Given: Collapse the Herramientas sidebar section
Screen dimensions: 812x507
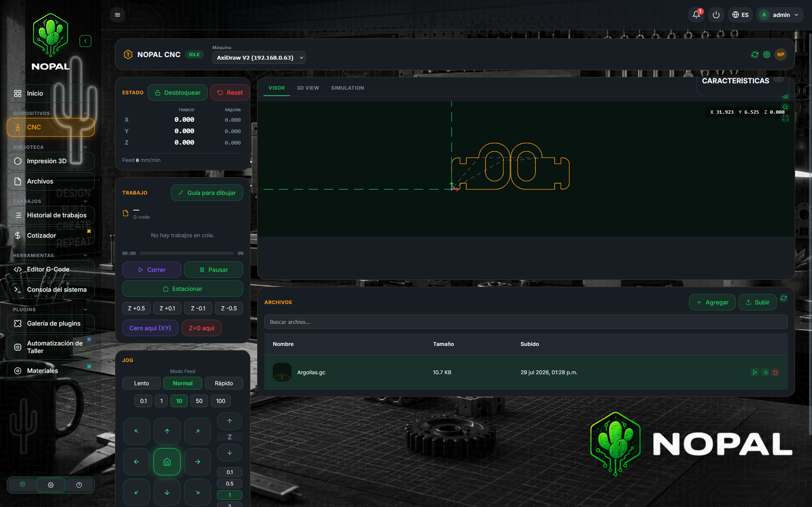Looking at the screenshot, I should tap(85, 255).
